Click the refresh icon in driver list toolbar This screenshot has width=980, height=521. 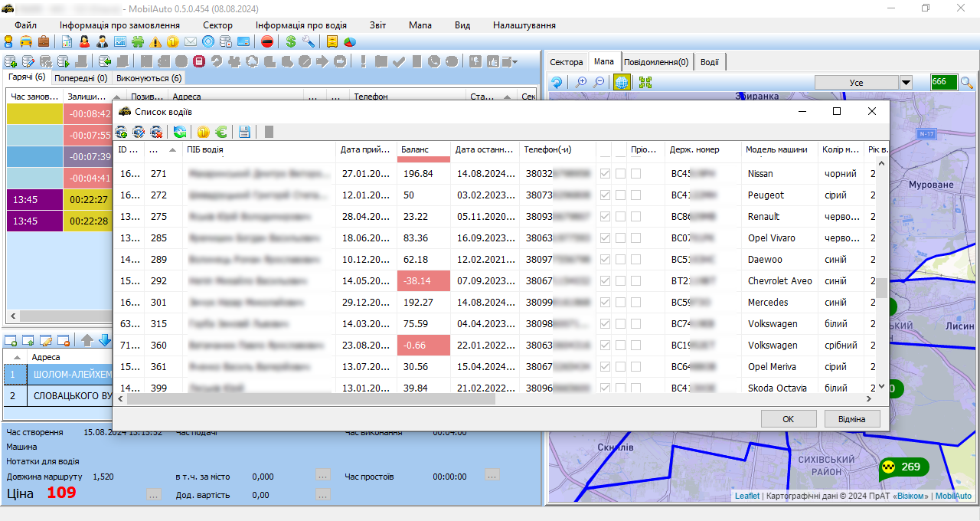click(179, 132)
